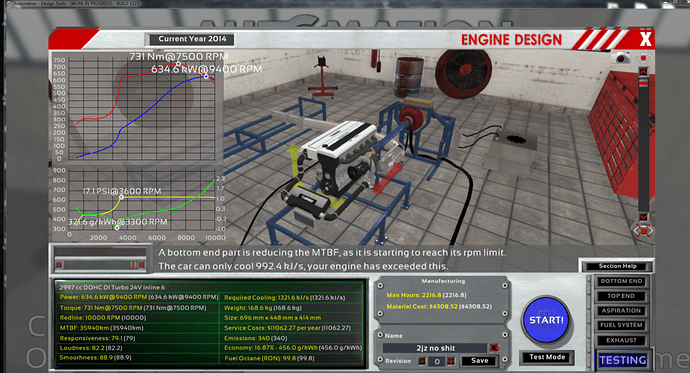690x373 pixels.
Task: Open Section Help
Action: (617, 266)
